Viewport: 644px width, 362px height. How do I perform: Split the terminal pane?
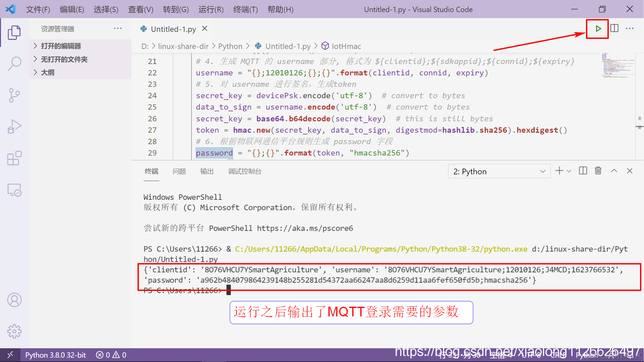click(583, 171)
